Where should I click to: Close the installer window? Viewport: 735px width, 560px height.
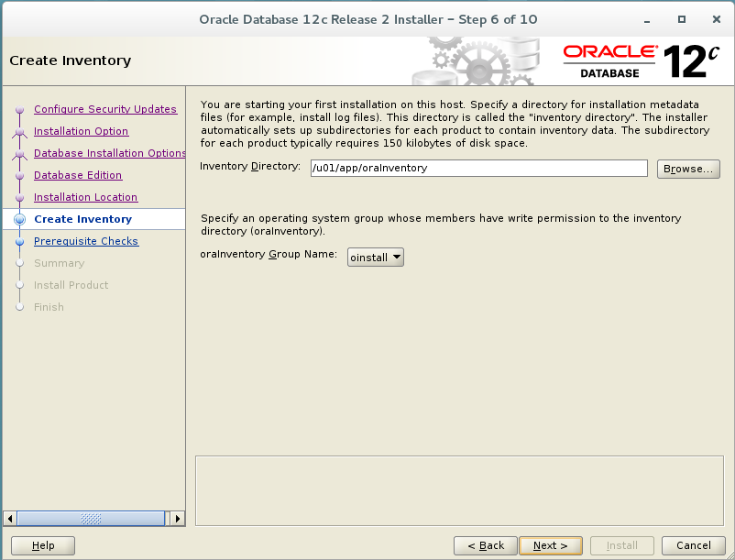tap(717, 19)
